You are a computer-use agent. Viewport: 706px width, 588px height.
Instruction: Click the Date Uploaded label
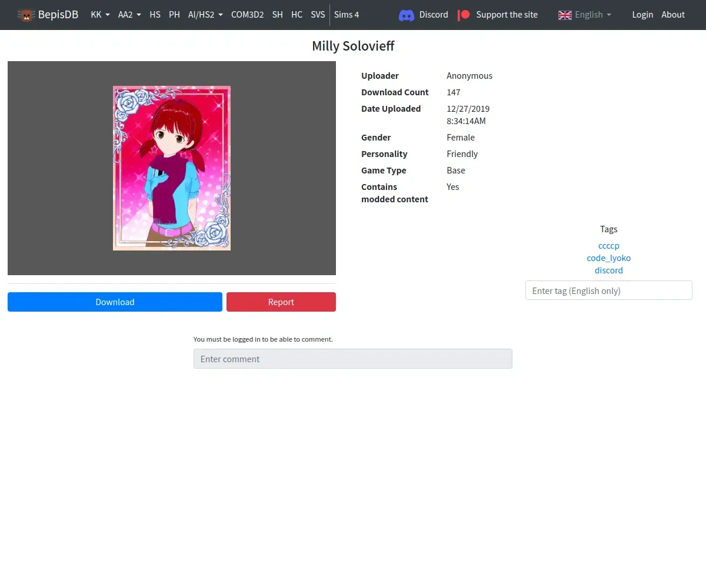391,109
